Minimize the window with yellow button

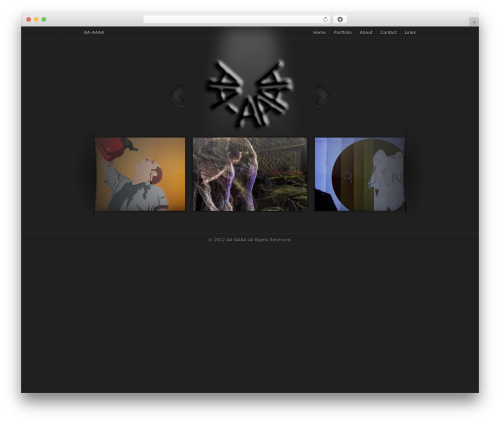tap(36, 19)
